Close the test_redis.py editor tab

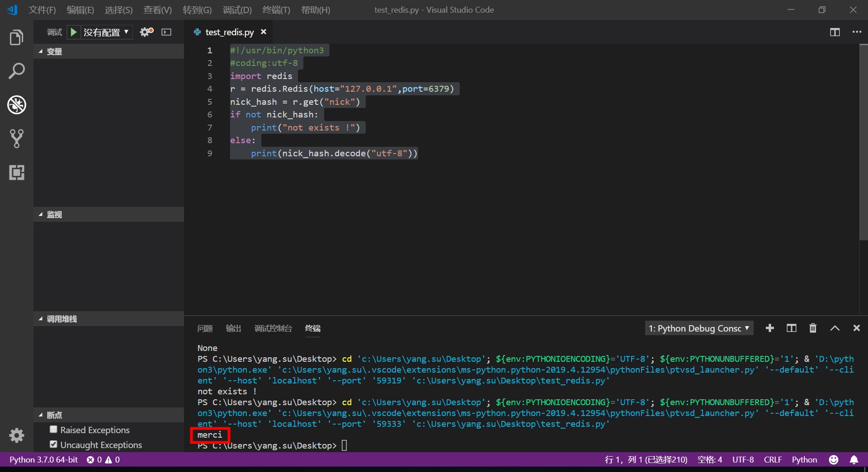264,32
